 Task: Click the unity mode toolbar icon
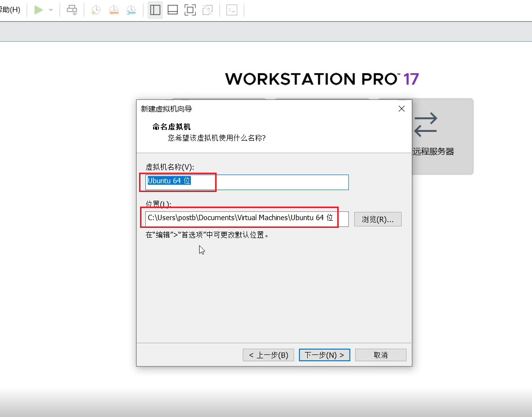208,10
